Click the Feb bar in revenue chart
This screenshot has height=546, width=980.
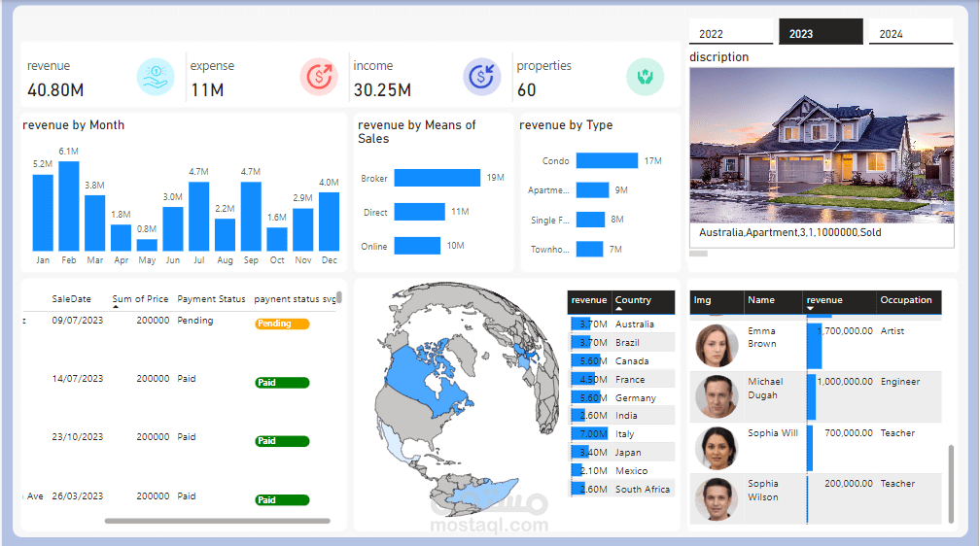click(x=69, y=206)
